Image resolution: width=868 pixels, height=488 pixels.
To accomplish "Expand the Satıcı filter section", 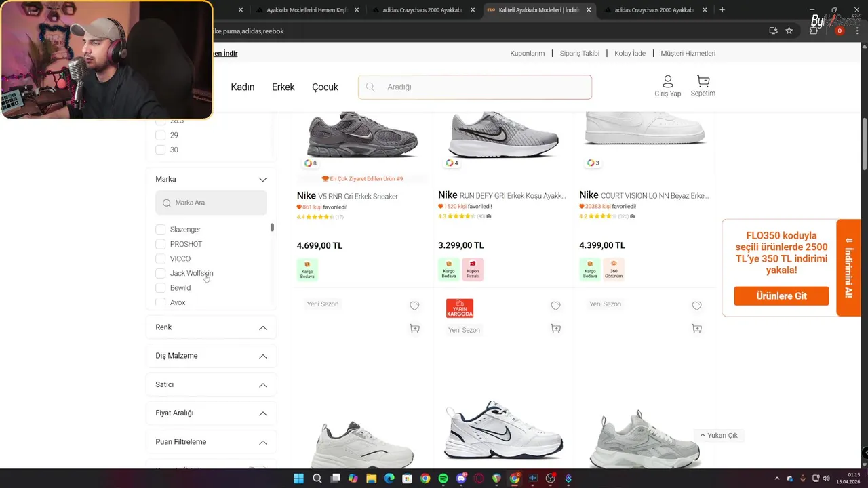I will (x=262, y=385).
